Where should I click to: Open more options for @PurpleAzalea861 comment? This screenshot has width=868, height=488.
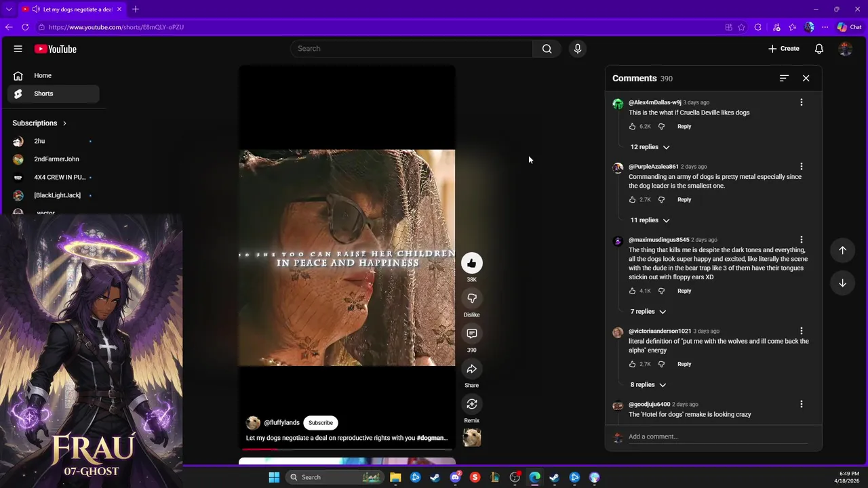(x=801, y=167)
